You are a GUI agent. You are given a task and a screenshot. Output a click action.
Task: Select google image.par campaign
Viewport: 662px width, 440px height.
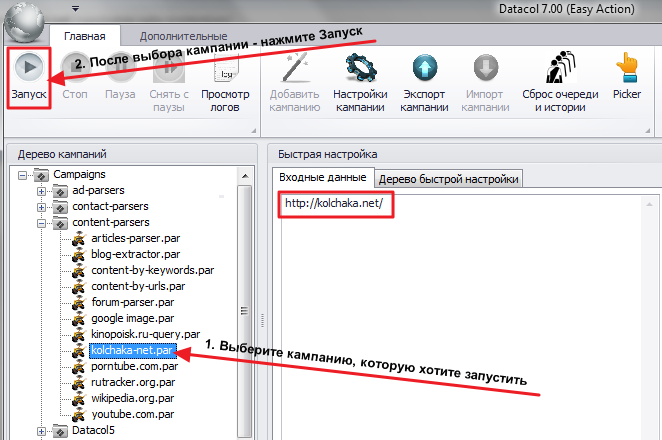[x=133, y=319]
